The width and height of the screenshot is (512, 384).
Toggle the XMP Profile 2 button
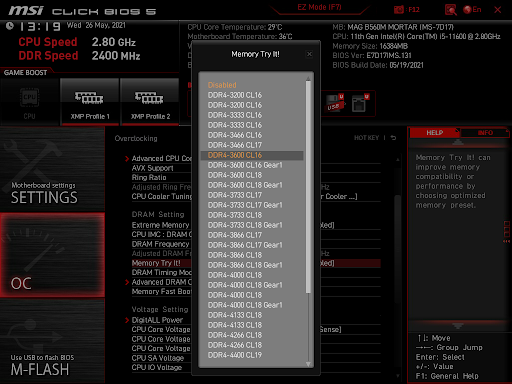coord(150,102)
